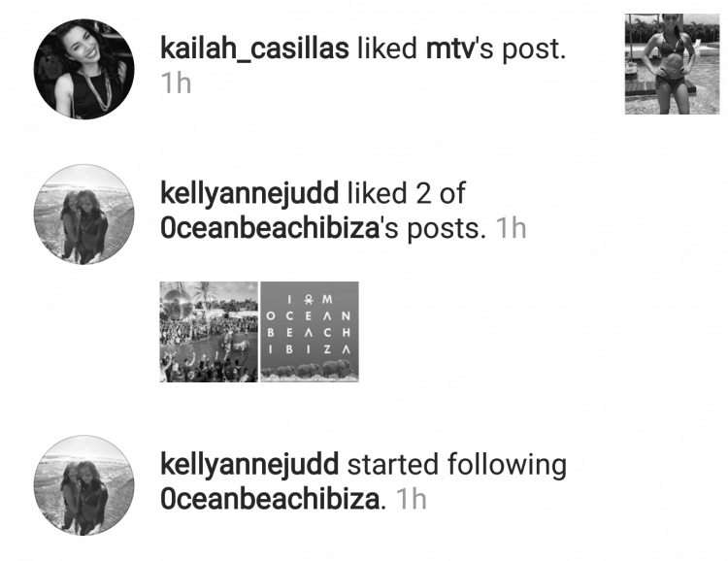This screenshot has width=728, height=561.
Task: Click the word 'post.' after mtv's
Action: click(535, 49)
